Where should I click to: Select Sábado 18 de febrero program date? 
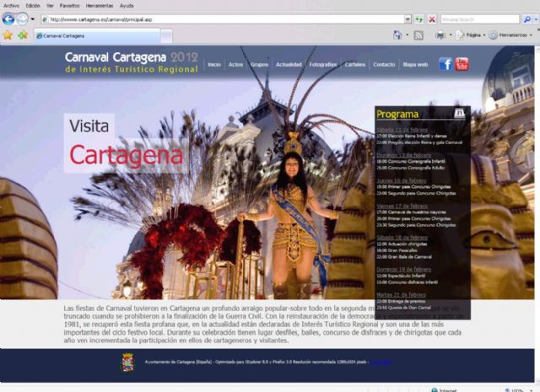pyautogui.click(x=402, y=238)
